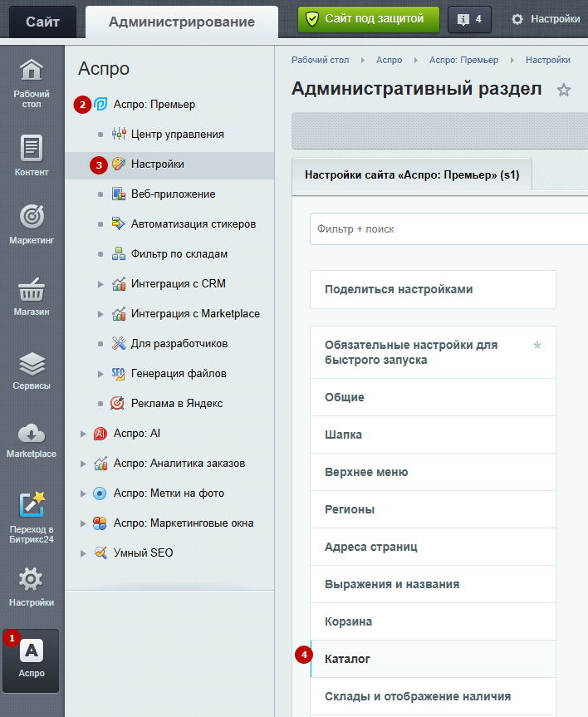Expand Аспро: Аналитика заказов node
The image size is (588, 717).
(83, 464)
